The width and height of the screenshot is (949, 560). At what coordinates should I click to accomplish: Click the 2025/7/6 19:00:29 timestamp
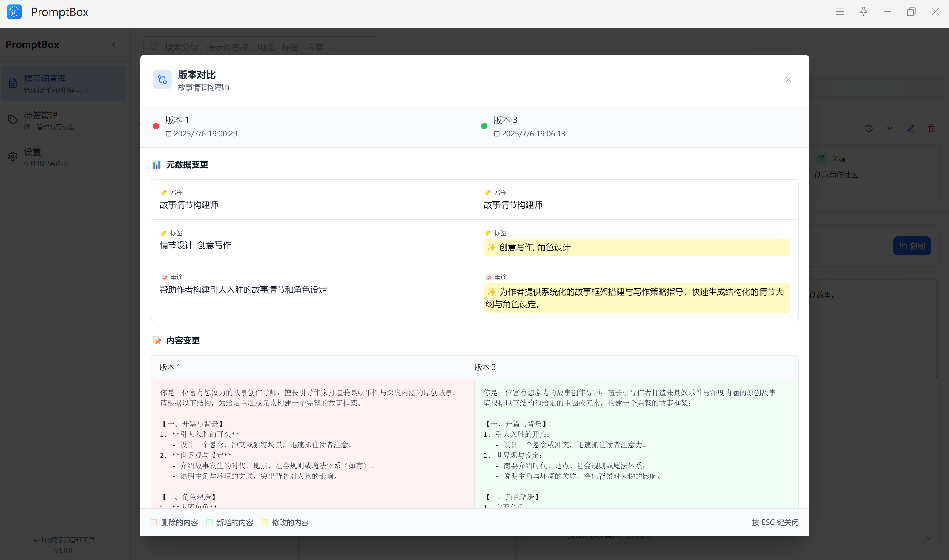pos(205,134)
